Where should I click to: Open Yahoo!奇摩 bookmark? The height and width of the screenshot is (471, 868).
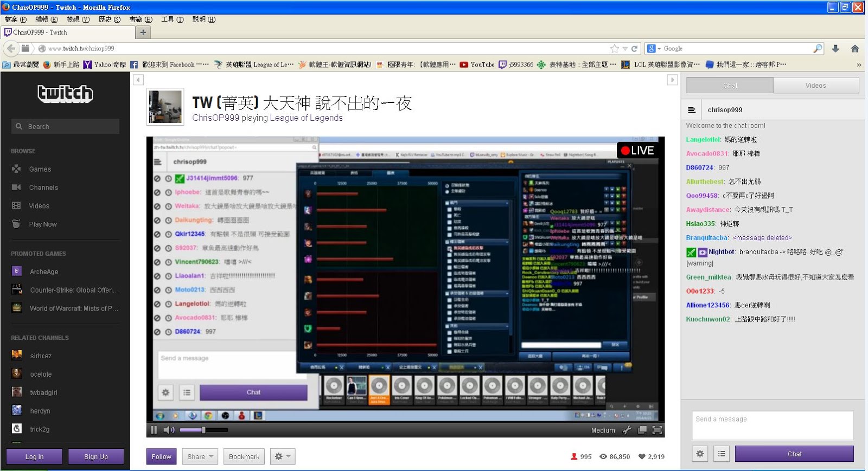click(105, 64)
